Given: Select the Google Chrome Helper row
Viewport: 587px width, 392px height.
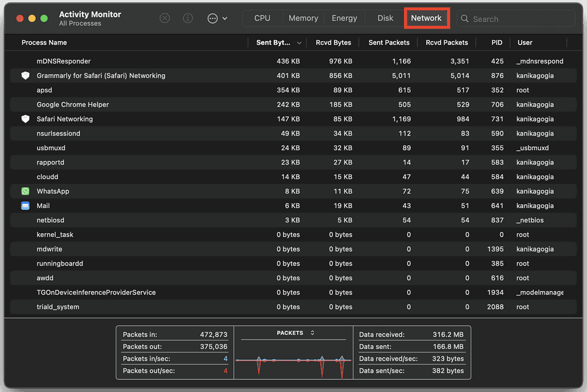Looking at the screenshot, I should pyautogui.click(x=293, y=104).
